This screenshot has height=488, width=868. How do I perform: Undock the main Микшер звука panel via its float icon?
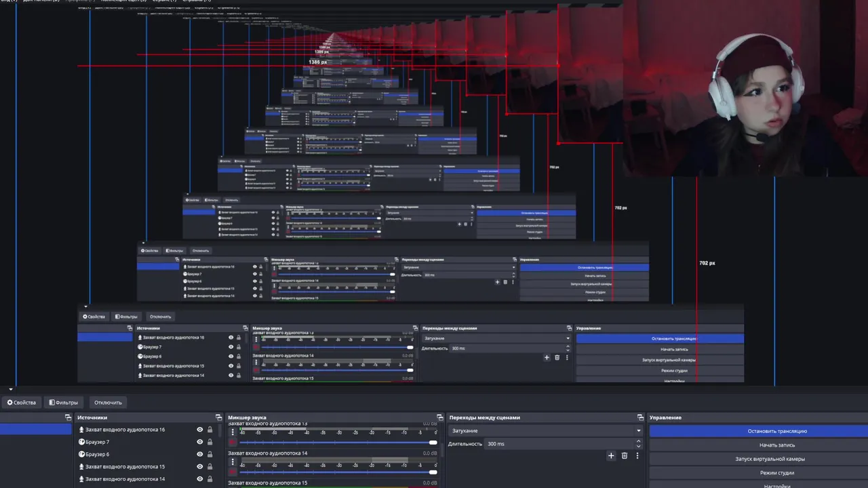click(x=439, y=418)
